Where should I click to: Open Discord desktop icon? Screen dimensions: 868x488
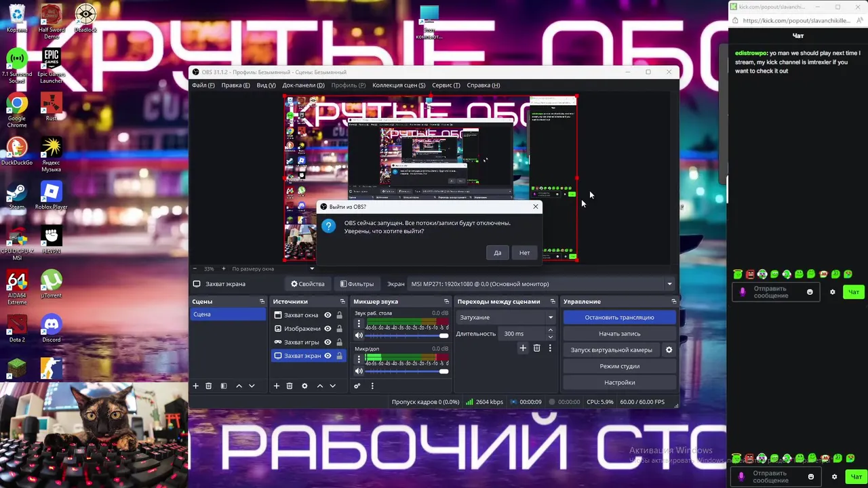(52, 327)
